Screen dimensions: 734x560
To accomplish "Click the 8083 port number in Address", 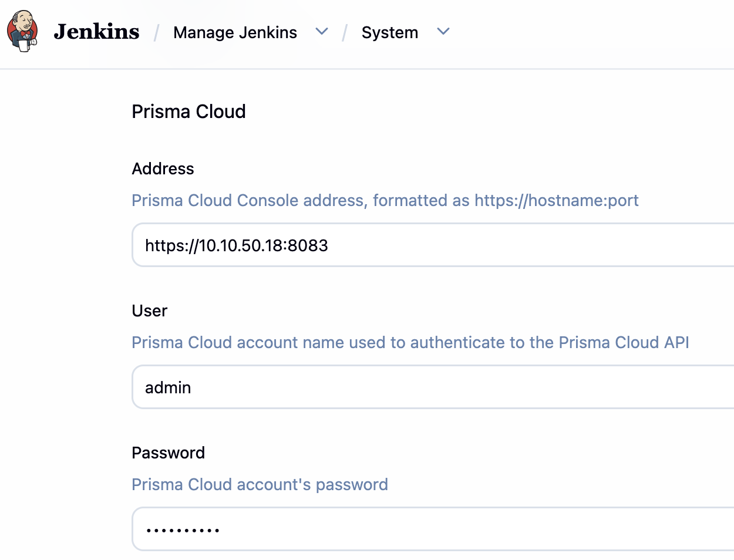I will [308, 245].
